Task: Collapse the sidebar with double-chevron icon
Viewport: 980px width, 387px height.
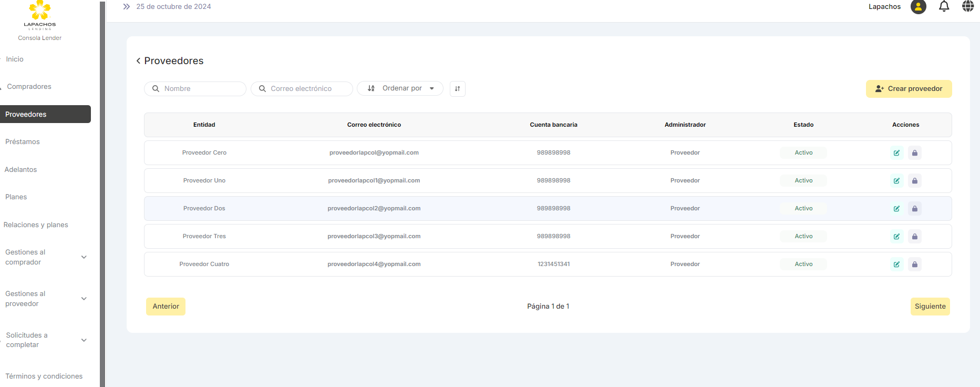Action: coord(126,7)
